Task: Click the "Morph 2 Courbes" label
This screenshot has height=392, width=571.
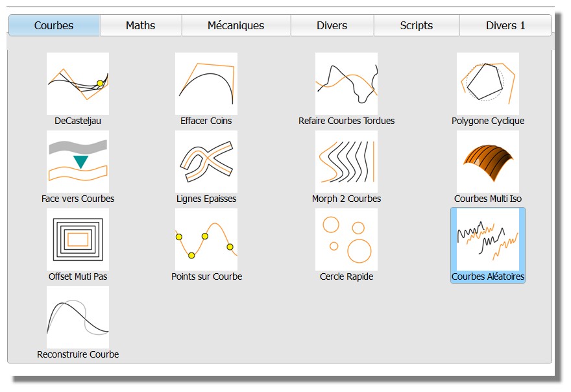Action: pyautogui.click(x=346, y=199)
